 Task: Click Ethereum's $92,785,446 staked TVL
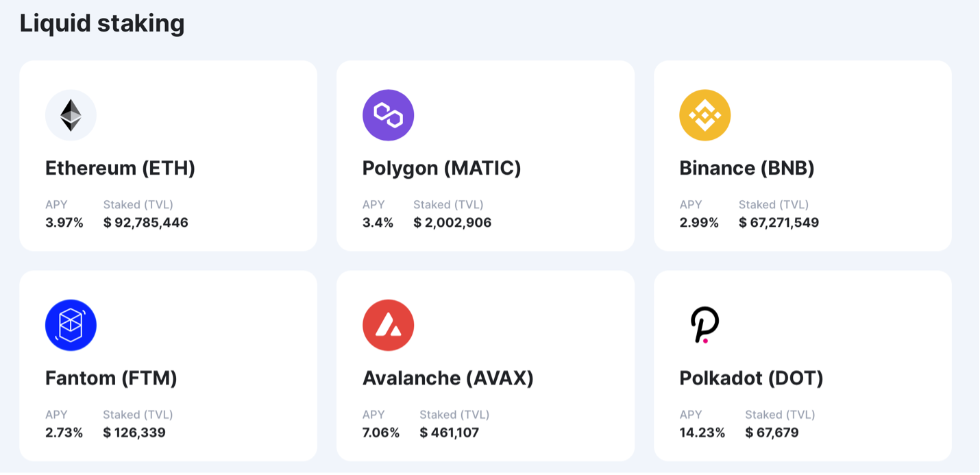tap(145, 223)
